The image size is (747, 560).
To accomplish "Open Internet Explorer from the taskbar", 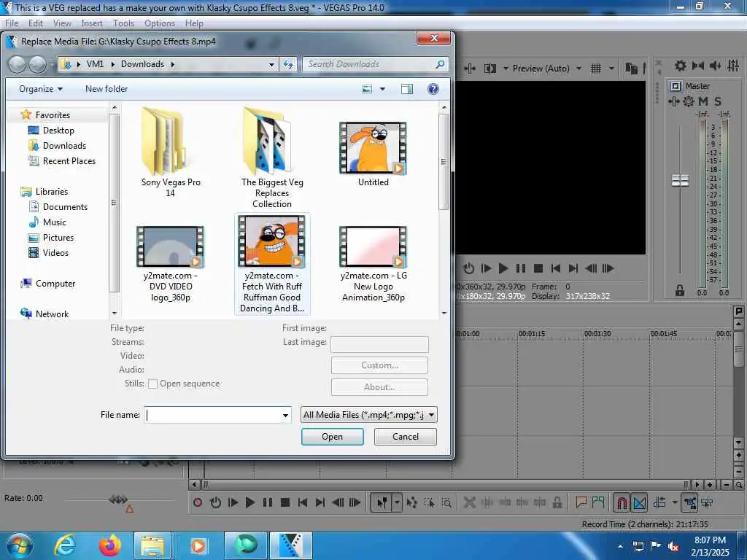I will coord(65,545).
